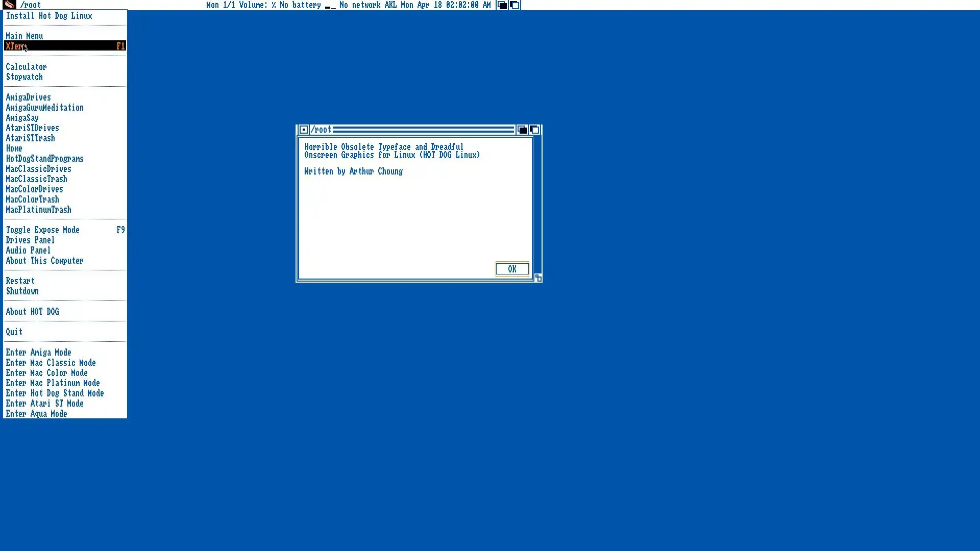Screen dimensions: 980x551
Task: Enter Amiga Mode
Action: click(38, 353)
